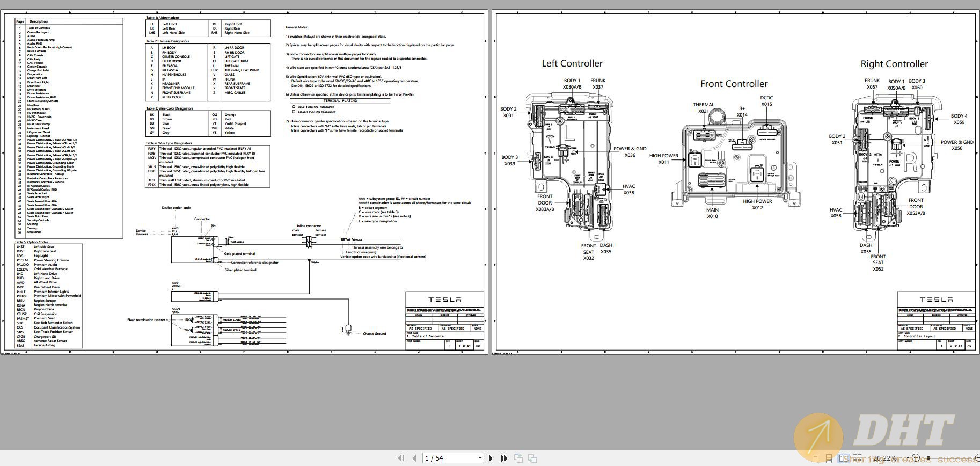Select continuous facing page view
The image size is (980, 466).
click(857, 458)
